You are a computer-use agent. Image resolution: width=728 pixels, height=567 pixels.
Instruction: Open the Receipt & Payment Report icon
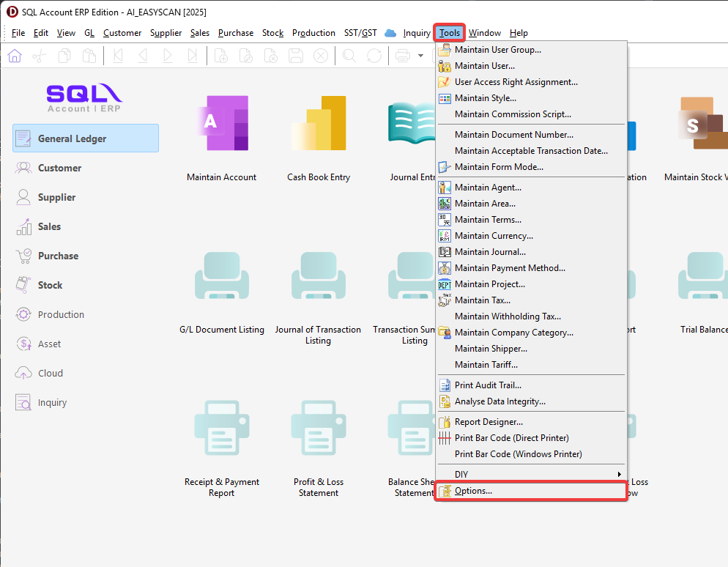pos(221,429)
